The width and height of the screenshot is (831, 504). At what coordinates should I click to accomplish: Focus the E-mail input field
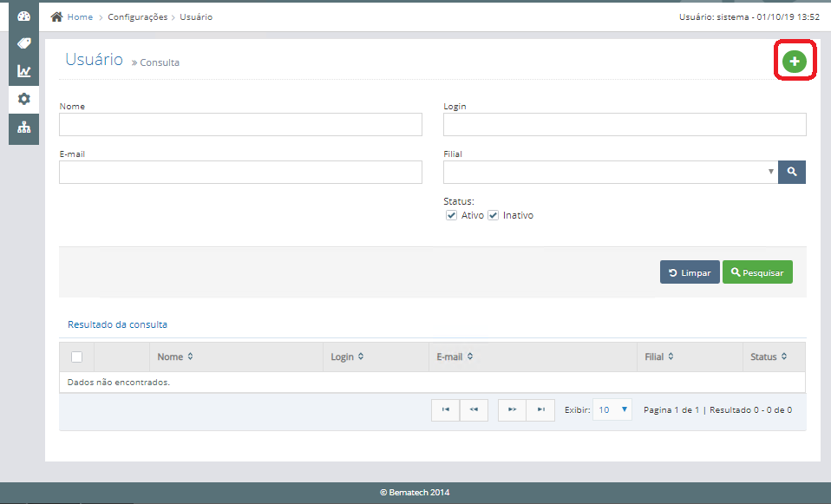[240, 173]
